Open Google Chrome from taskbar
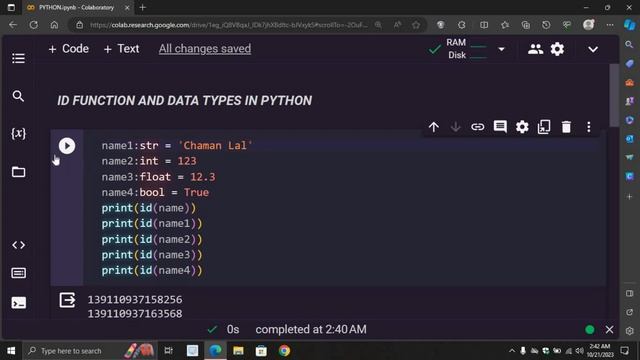 [x=284, y=351]
